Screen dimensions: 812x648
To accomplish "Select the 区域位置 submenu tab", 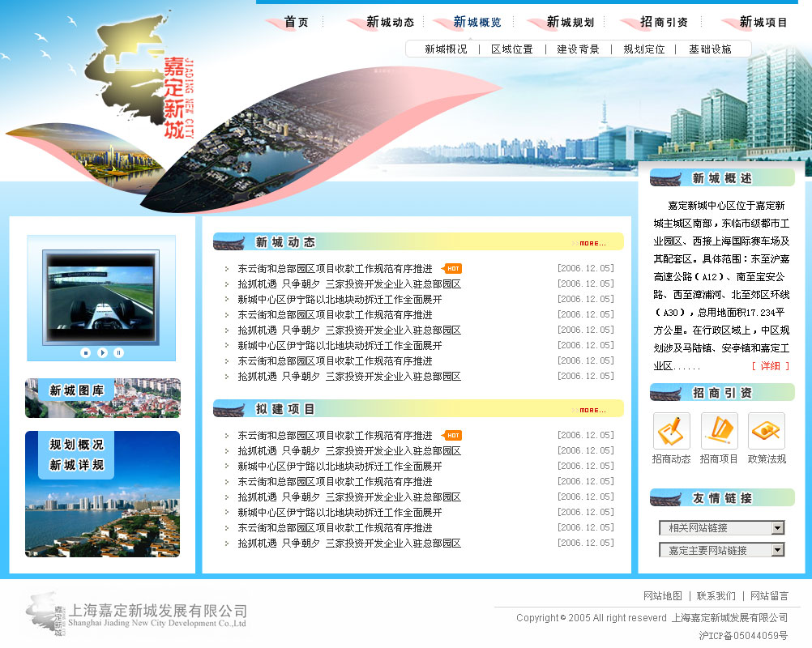I will (x=512, y=49).
